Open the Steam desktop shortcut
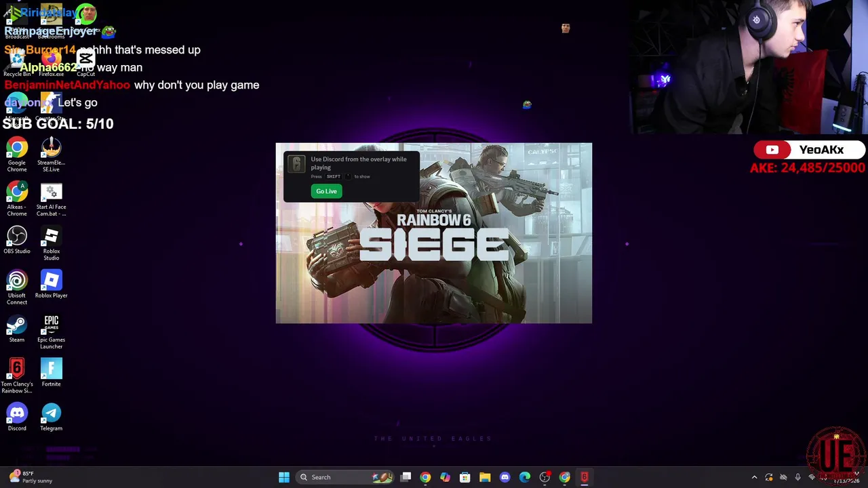The width and height of the screenshot is (868, 488). coord(17,329)
